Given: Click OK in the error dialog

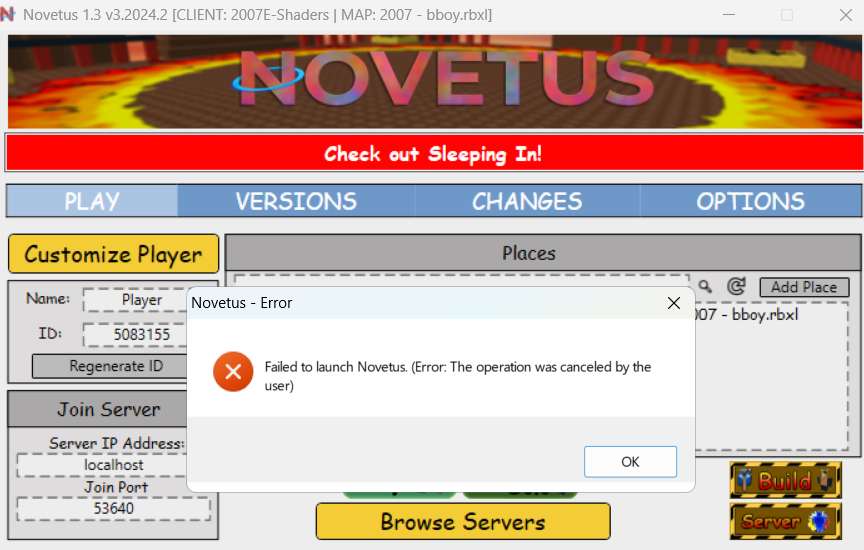Looking at the screenshot, I should 630,462.
